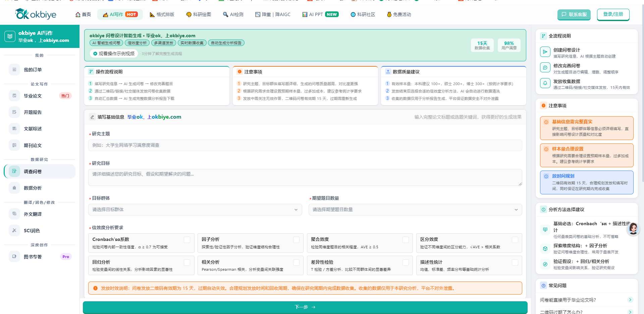644x314 pixels.
Task: Click the 多渠道发放 tag
Action: [x=164, y=43]
